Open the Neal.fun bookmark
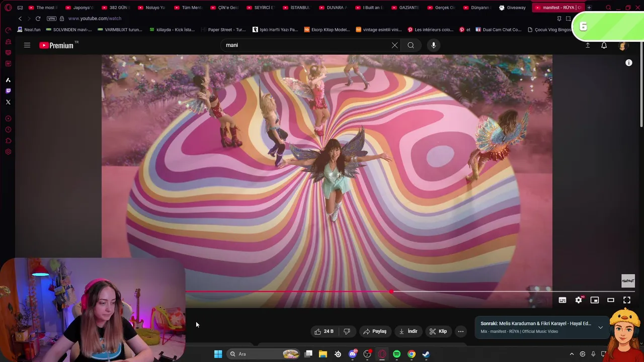The width and height of the screenshot is (644, 362). tap(29, 30)
